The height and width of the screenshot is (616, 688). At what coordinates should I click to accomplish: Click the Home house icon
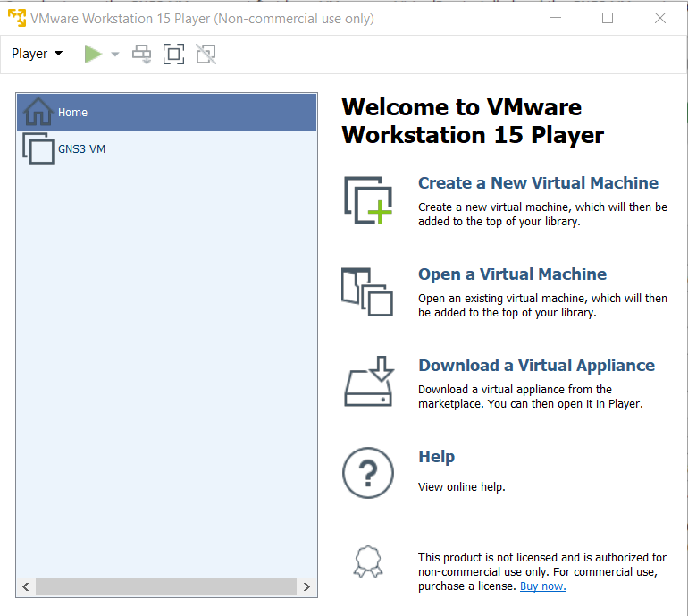[x=38, y=112]
